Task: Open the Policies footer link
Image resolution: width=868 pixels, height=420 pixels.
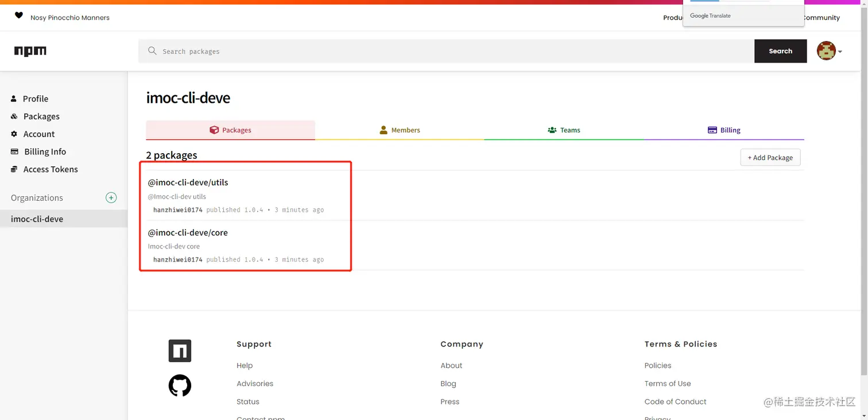Action: point(658,365)
